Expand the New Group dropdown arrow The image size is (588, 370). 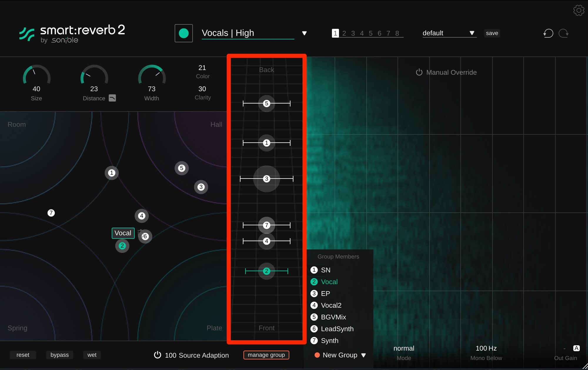pyautogui.click(x=363, y=355)
